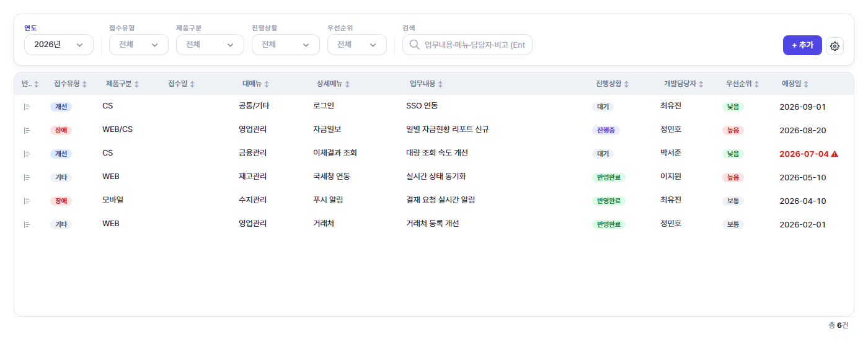This screenshot has height=347, width=868.
Task: Sort by 제품구분 column header
Action: click(x=122, y=84)
